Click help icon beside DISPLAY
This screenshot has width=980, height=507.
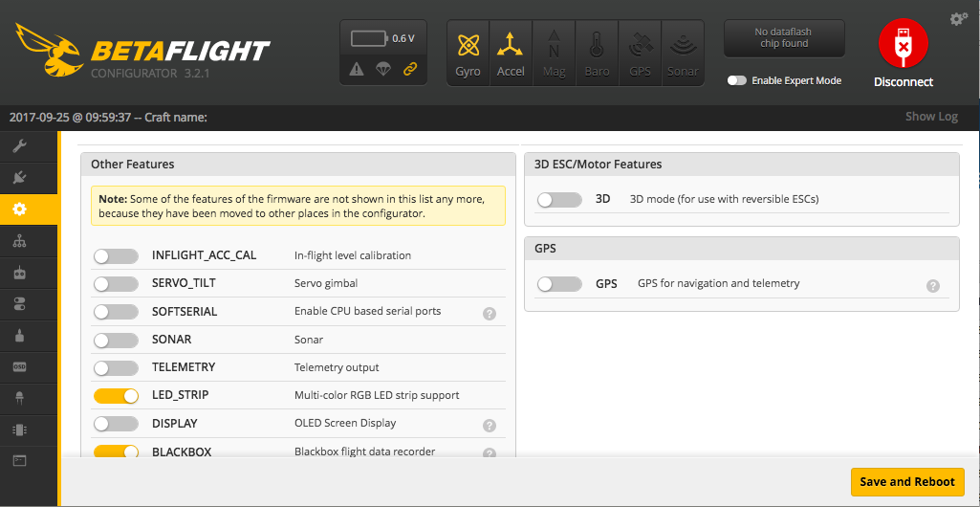tap(490, 426)
